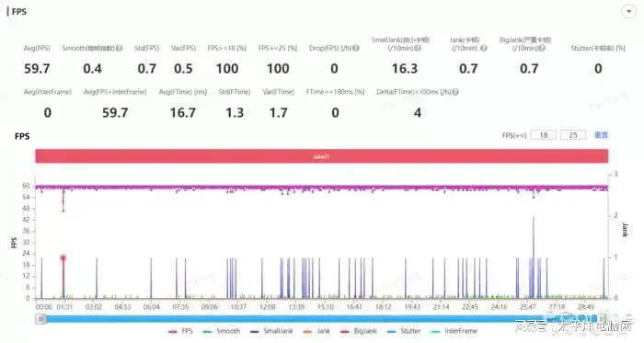Select the red label1 bar above the chart

pyautogui.click(x=322, y=156)
